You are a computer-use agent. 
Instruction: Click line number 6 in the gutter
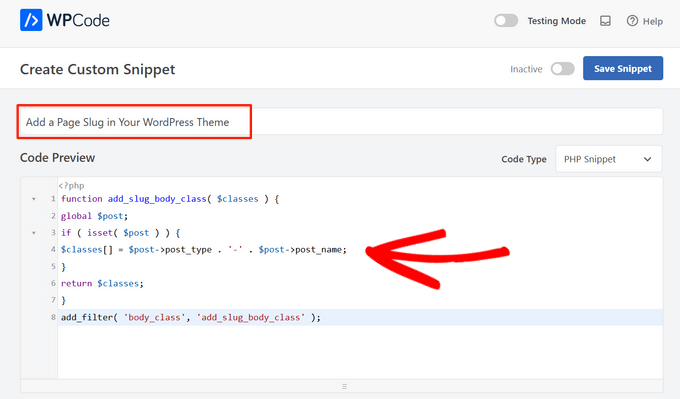coord(53,283)
